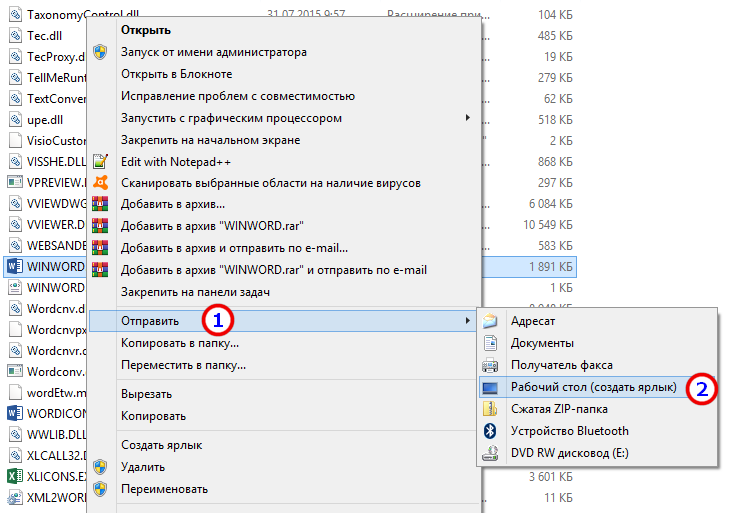The width and height of the screenshot is (732, 513).
Task: Open the Отправить menu item
Action: (283, 321)
